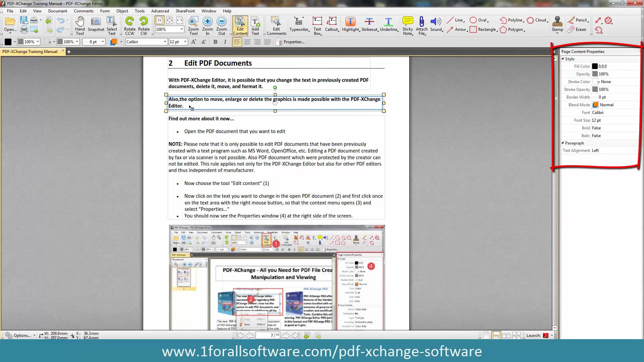Screen dimensions: 644x362
Task: Click the Fill Color swatch
Action: coord(595,66)
